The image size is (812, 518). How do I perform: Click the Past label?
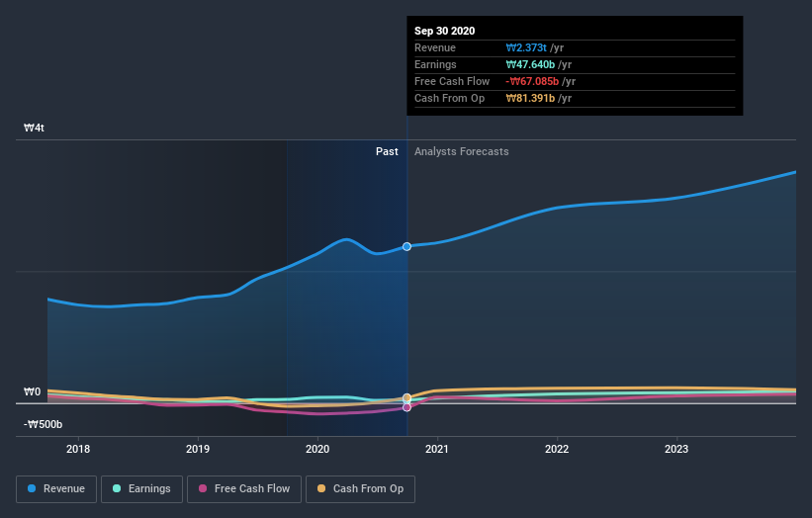pyautogui.click(x=387, y=151)
